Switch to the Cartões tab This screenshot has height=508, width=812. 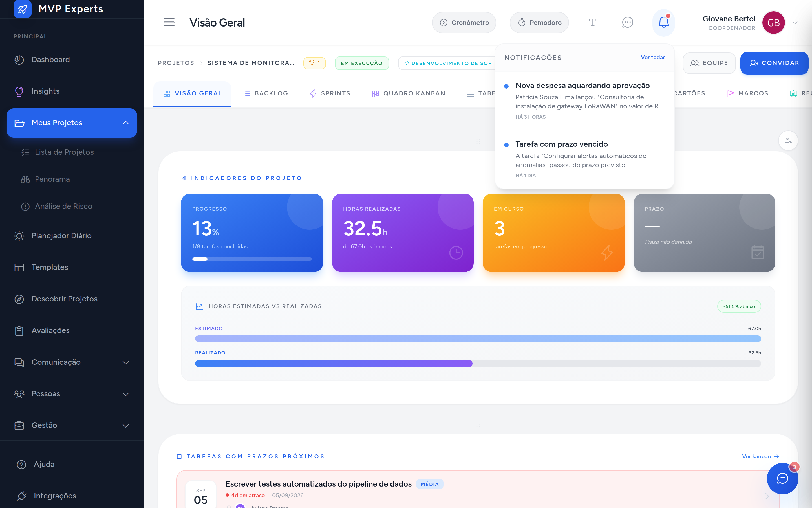(x=690, y=93)
